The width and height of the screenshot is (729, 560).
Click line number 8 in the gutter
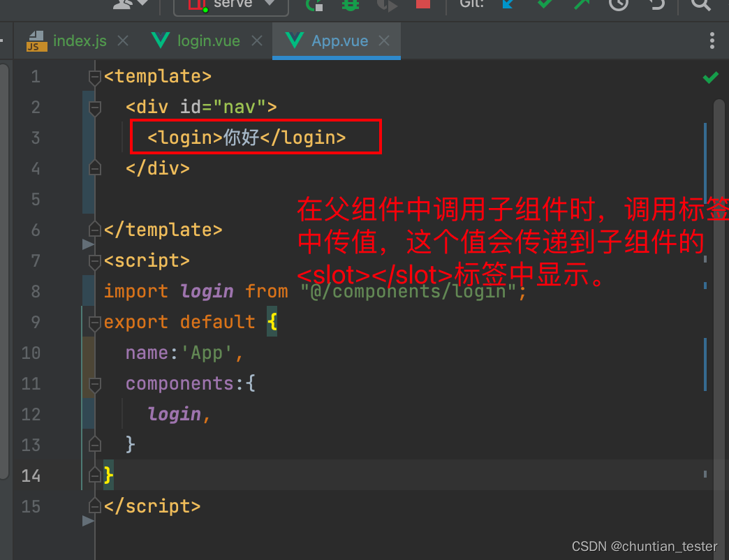coord(36,291)
